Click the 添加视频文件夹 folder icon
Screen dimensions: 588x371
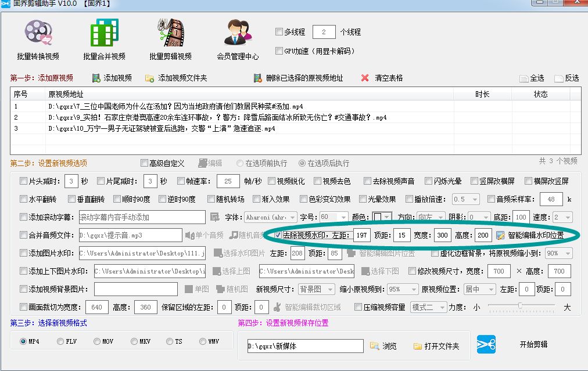click(149, 78)
